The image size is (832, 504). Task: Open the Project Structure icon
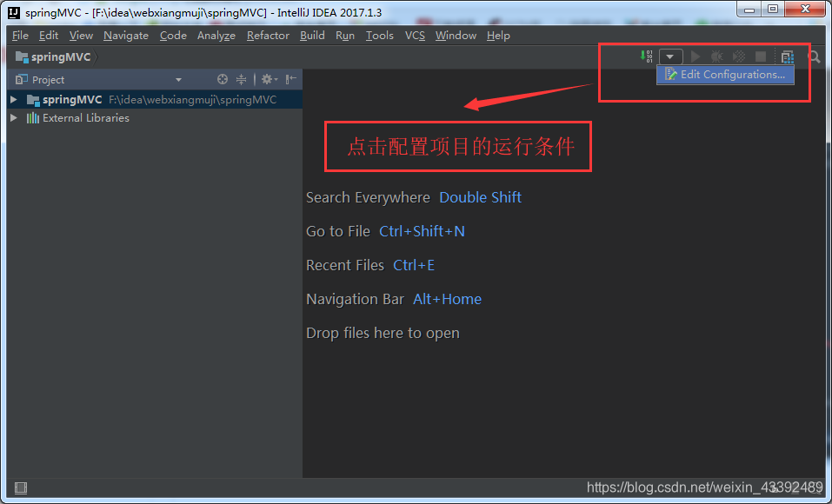pos(788,56)
